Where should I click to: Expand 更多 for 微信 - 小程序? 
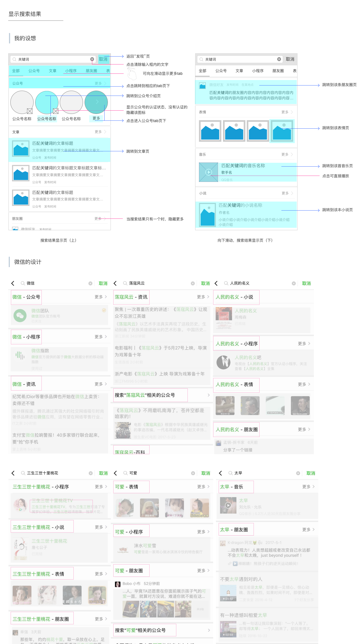[101, 337]
